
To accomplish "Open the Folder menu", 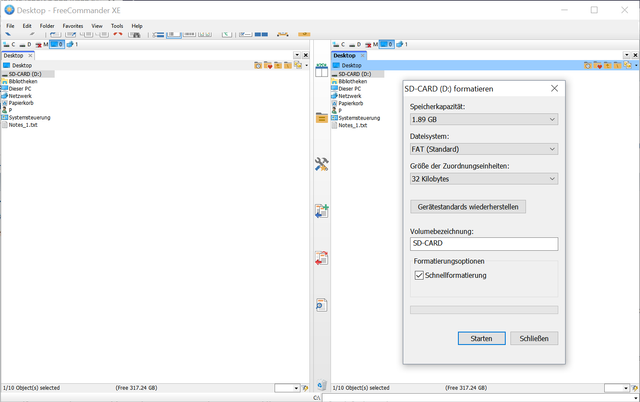I will (x=47, y=26).
